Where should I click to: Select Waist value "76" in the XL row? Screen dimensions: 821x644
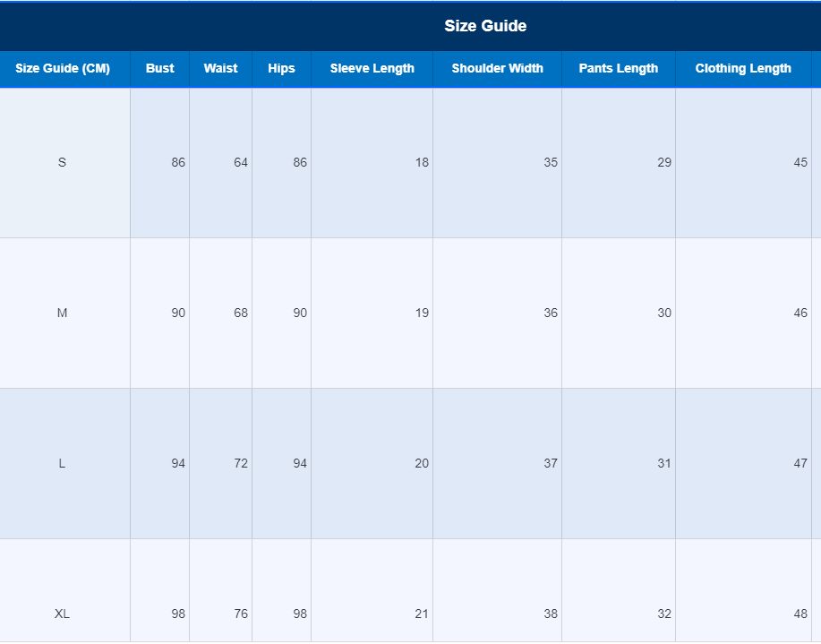(x=240, y=614)
